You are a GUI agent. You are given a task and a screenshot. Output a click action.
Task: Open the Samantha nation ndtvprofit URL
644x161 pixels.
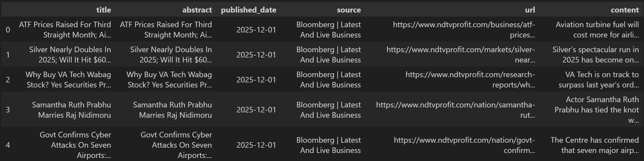[455, 110]
